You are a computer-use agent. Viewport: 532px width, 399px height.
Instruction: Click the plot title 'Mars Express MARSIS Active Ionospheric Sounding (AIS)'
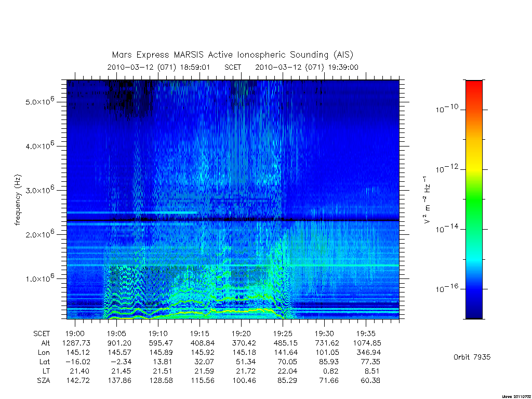233,55
